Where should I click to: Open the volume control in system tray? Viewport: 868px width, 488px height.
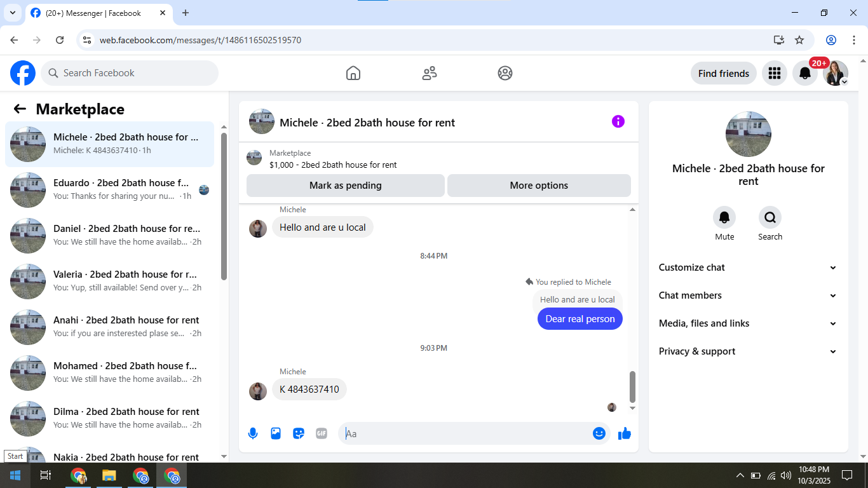coord(786,475)
